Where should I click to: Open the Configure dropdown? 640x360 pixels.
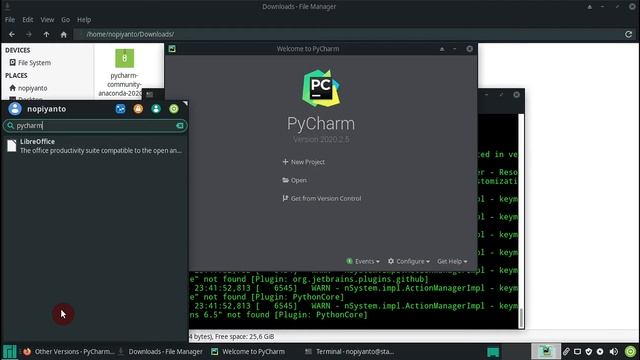pyautogui.click(x=408, y=261)
